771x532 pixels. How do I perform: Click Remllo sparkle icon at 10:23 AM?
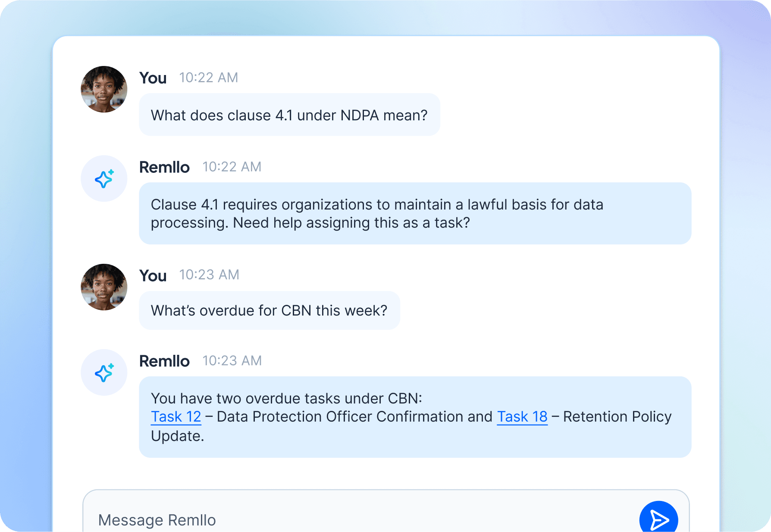(x=104, y=372)
